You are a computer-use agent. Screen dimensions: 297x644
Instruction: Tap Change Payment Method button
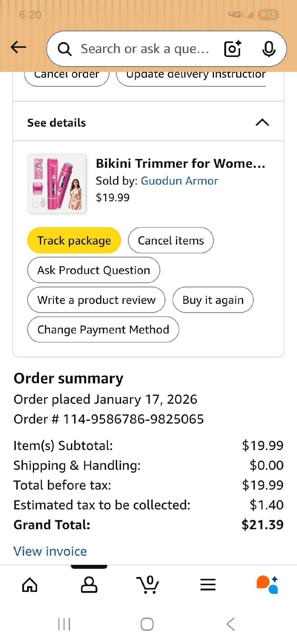[x=103, y=329]
